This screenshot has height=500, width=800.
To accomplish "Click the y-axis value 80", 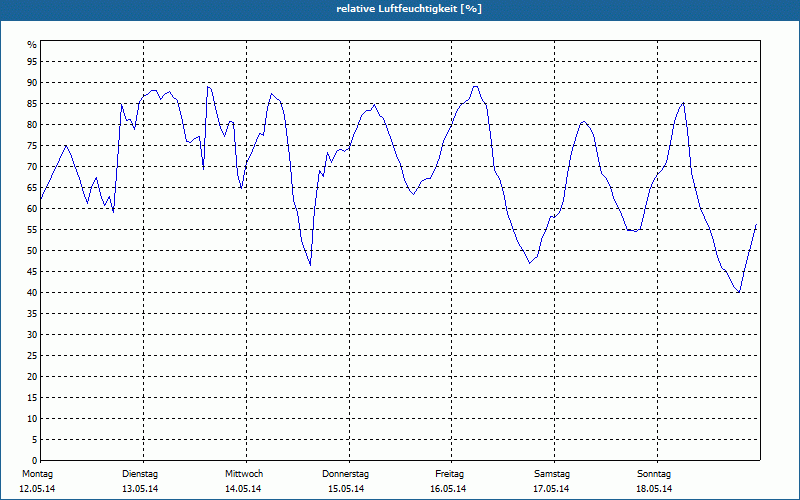I will pyautogui.click(x=32, y=124).
